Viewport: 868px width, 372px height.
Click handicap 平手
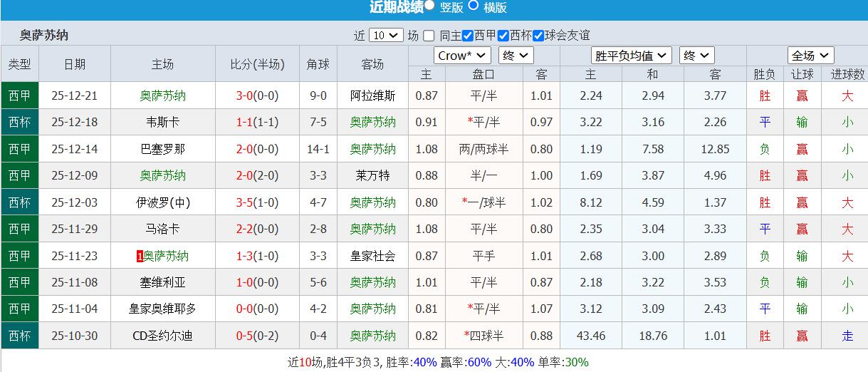click(x=484, y=256)
